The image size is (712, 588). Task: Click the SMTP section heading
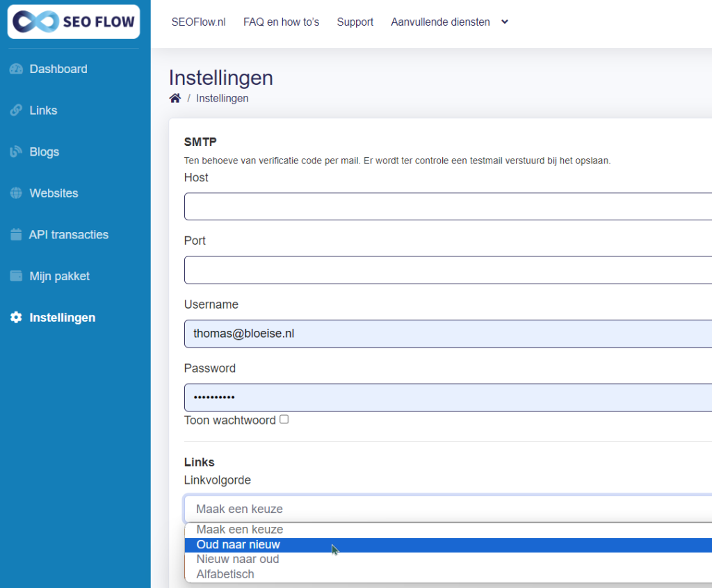point(200,142)
